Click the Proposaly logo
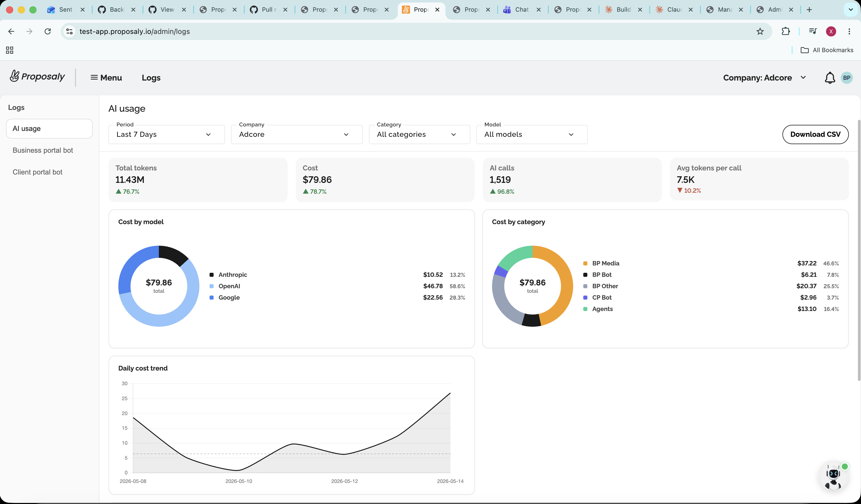The width and height of the screenshot is (861, 504). coord(37,76)
